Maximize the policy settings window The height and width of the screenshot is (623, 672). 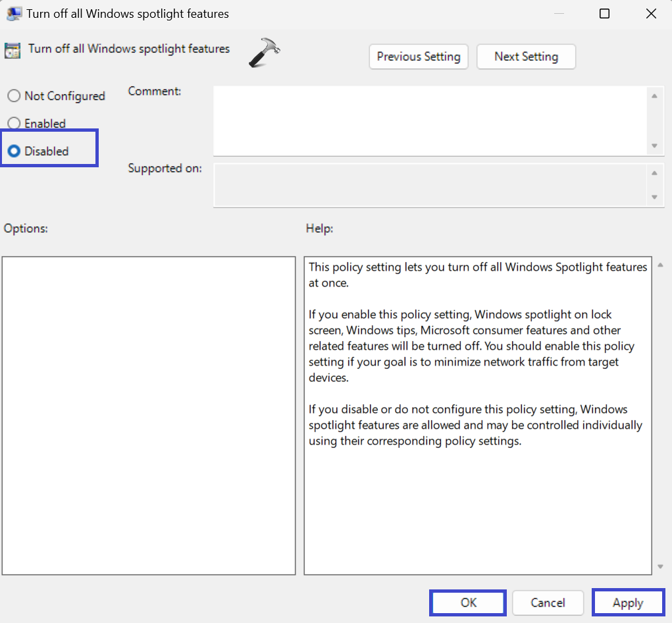[604, 14]
